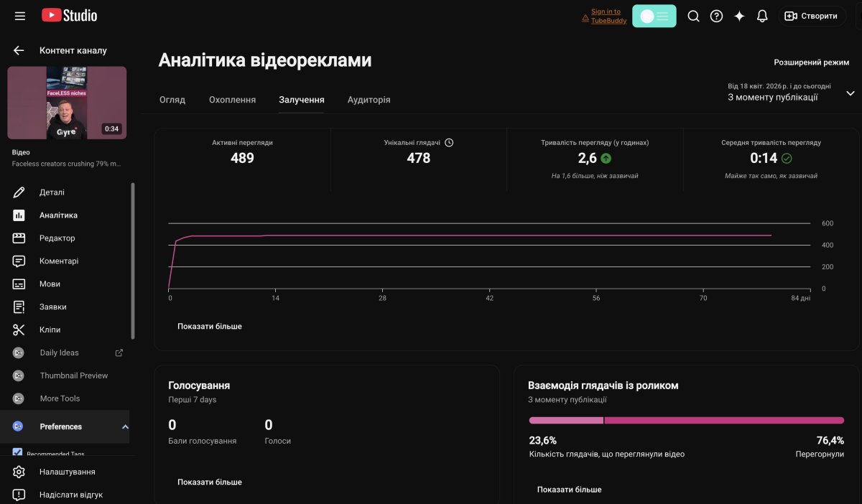Screen dimensions: 862x504
Task: Open Аналітика chart icon
Action: click(19, 215)
